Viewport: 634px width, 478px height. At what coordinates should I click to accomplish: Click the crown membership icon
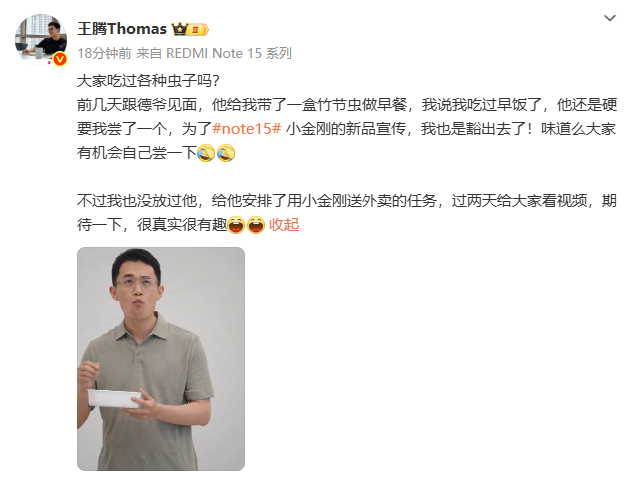pos(179,29)
